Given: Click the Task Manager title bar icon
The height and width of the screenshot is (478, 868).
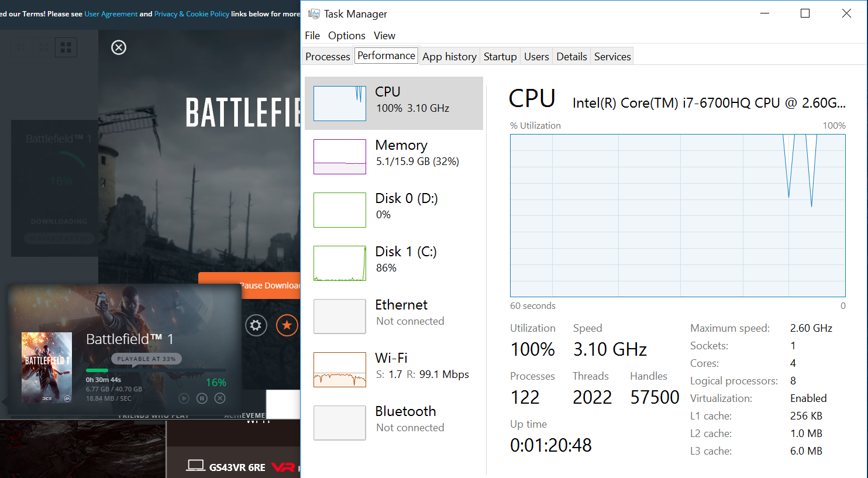Looking at the screenshot, I should click(x=314, y=13).
